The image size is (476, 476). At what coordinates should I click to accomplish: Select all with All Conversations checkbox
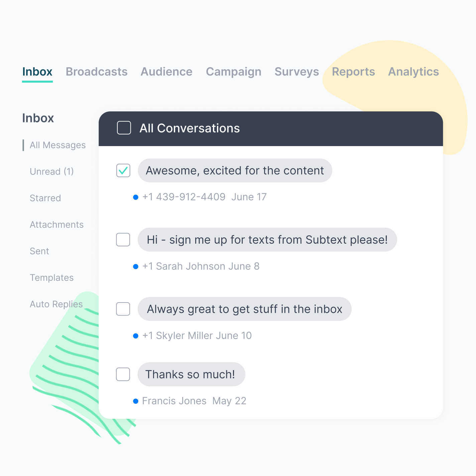124,128
